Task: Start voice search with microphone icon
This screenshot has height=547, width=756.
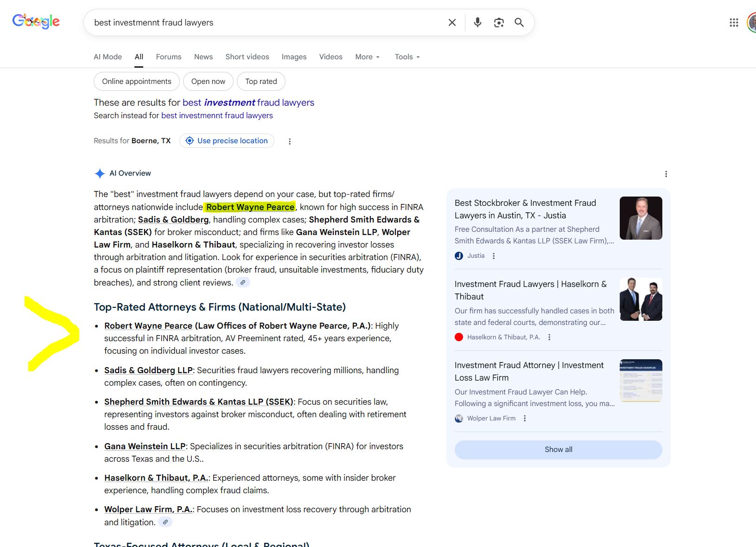Action: pos(477,23)
